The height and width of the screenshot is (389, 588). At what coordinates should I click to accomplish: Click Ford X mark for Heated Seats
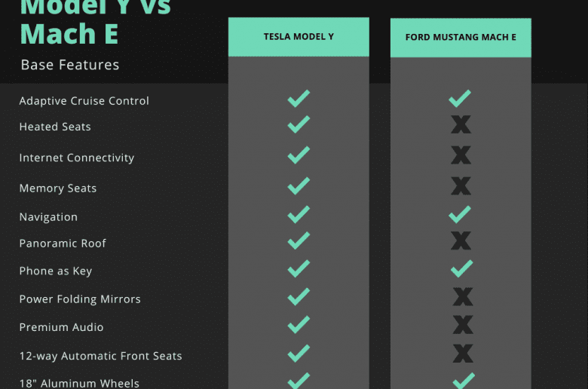[461, 124]
